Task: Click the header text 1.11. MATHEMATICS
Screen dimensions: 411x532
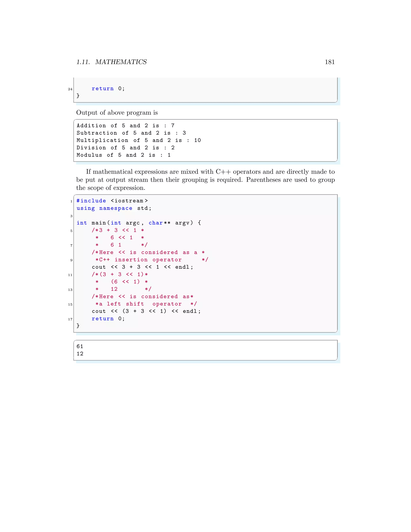Action: click(x=112, y=62)
